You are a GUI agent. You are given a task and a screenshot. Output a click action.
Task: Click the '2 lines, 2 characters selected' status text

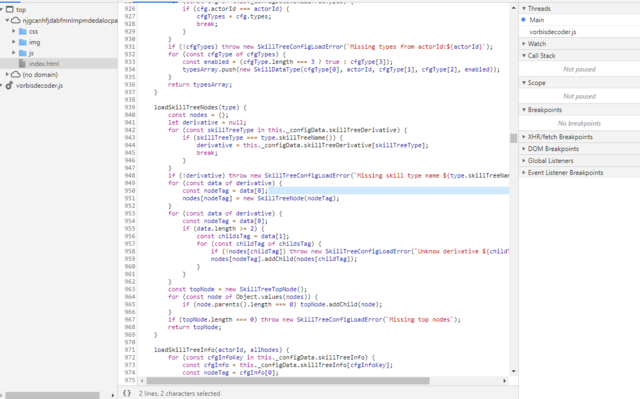click(x=179, y=393)
